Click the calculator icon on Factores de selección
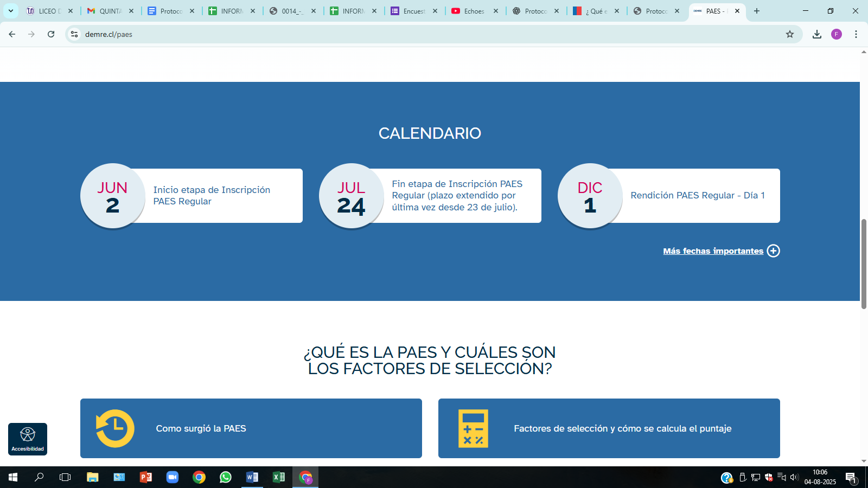Screen dimensions: 868x488 click(x=473, y=428)
